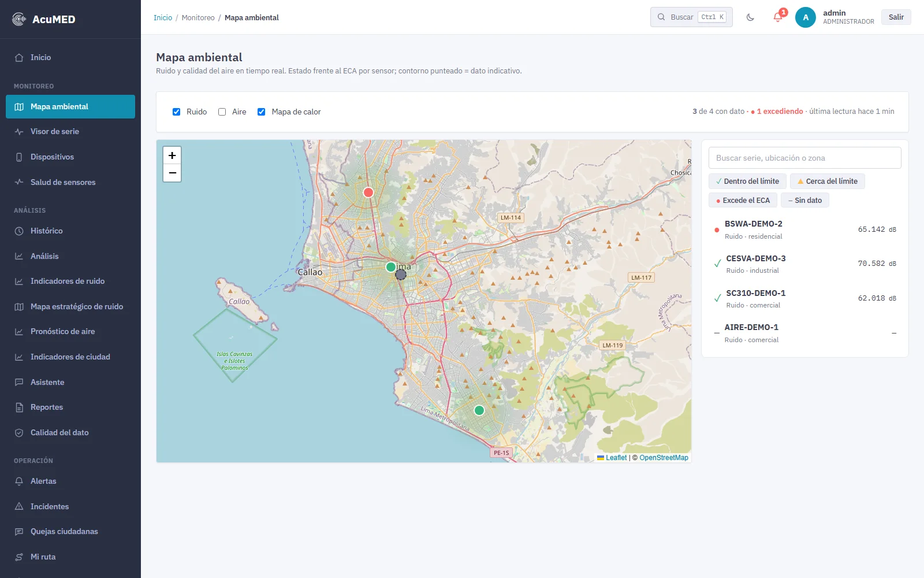This screenshot has width=924, height=578.
Task: Click the Dispositivos device icon
Action: [x=19, y=157]
